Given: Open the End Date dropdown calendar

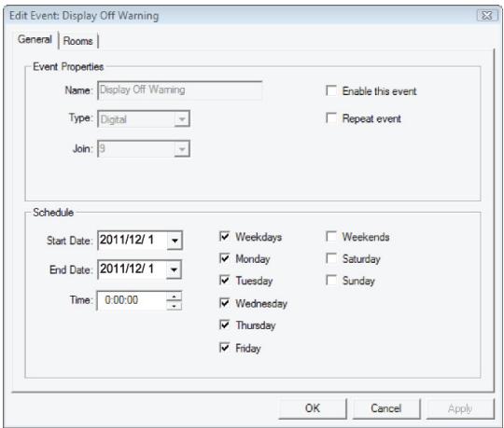Looking at the screenshot, I should click(174, 269).
